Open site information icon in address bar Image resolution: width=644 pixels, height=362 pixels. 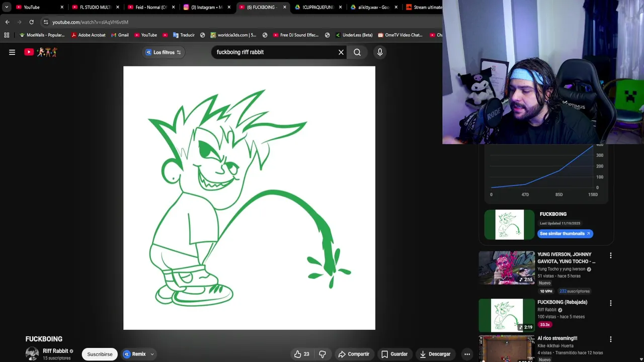(x=46, y=22)
